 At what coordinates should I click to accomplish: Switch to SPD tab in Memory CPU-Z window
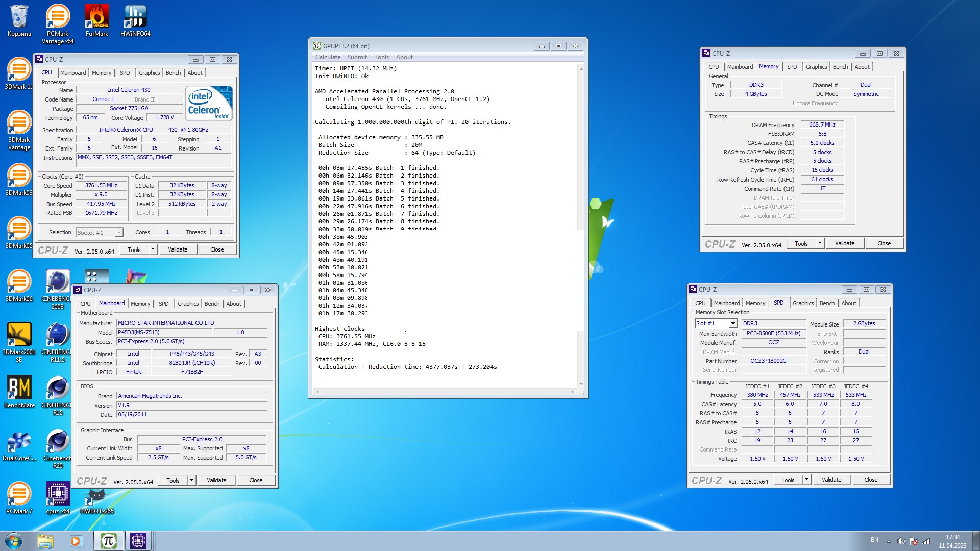[792, 67]
